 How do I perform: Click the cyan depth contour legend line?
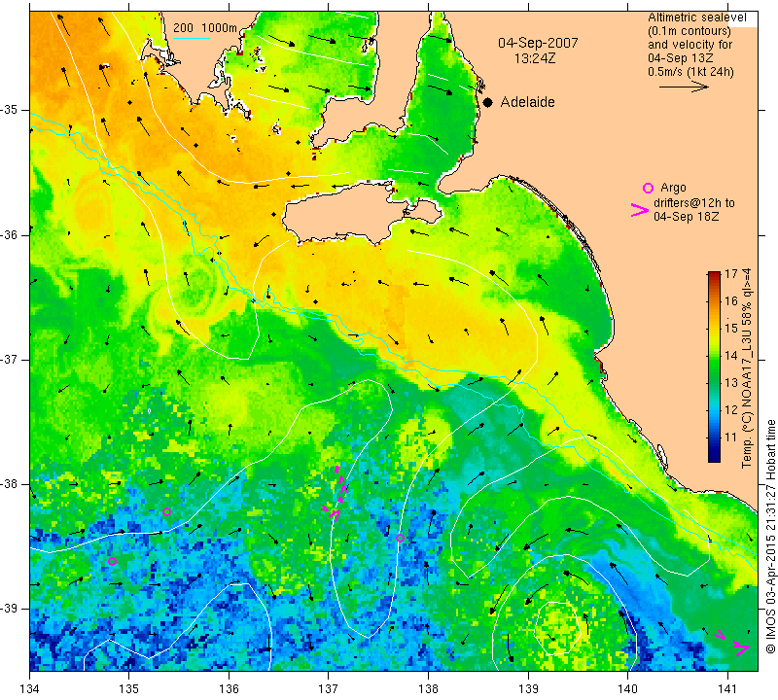pos(192,38)
